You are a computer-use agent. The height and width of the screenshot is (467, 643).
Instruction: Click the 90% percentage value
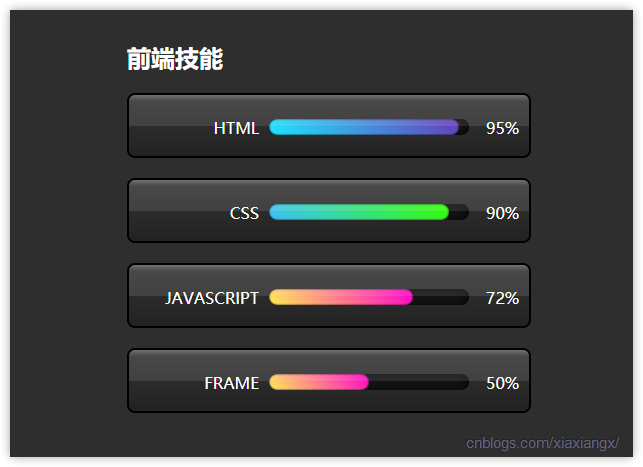click(502, 213)
